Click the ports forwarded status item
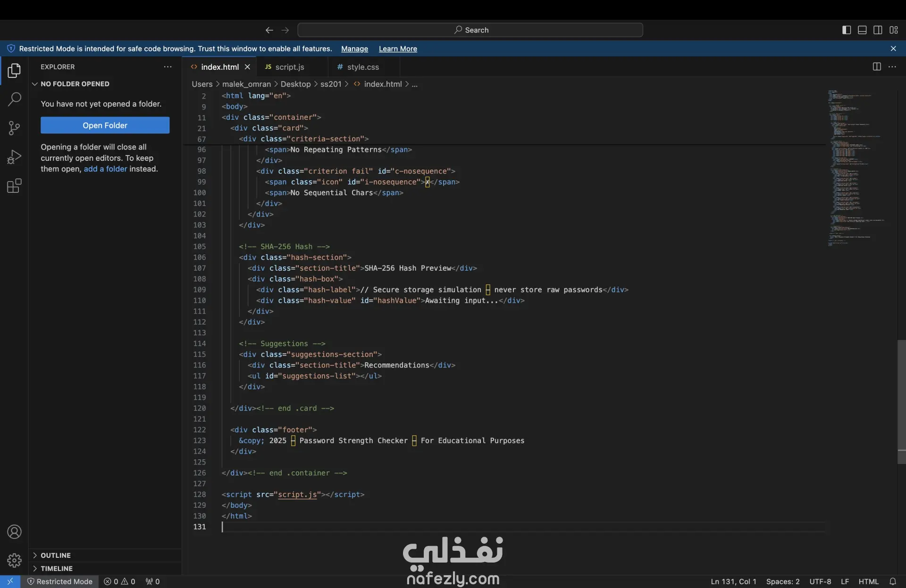 pos(153,581)
